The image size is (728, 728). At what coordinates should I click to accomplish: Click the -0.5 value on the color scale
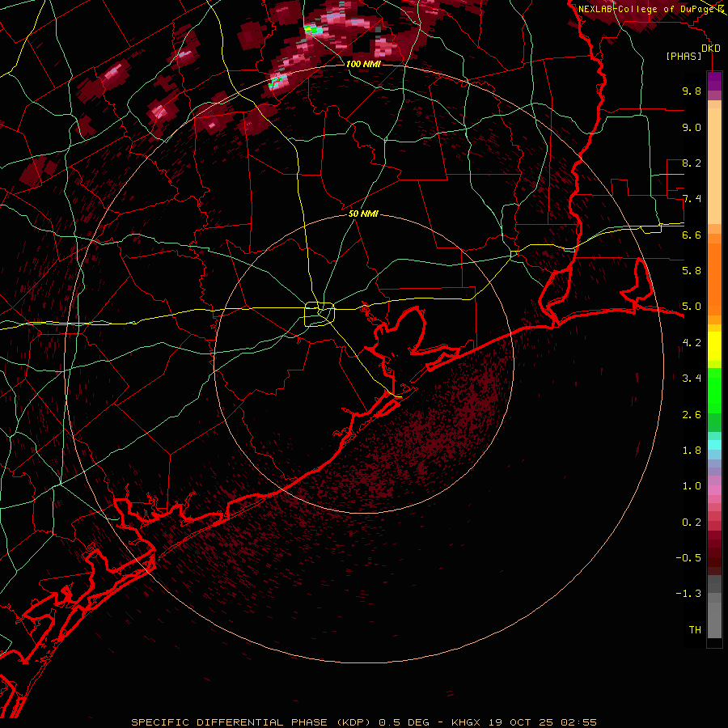pyautogui.click(x=688, y=557)
